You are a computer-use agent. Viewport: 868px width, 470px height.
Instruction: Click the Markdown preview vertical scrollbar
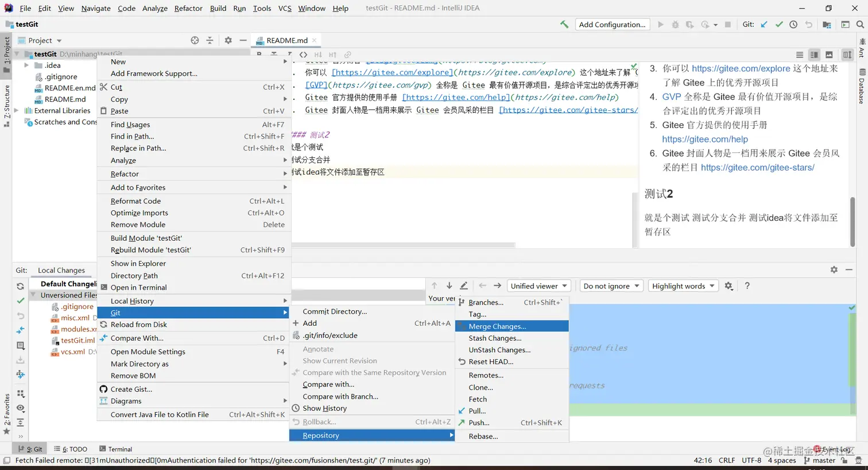(x=852, y=222)
